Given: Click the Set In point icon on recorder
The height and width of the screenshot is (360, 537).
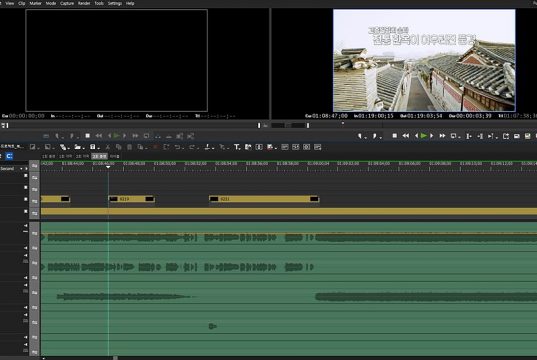Looking at the screenshot, I should click(359, 136).
